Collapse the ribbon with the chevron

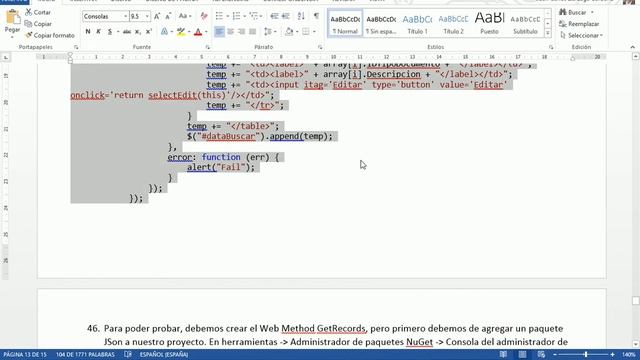[x=633, y=47]
